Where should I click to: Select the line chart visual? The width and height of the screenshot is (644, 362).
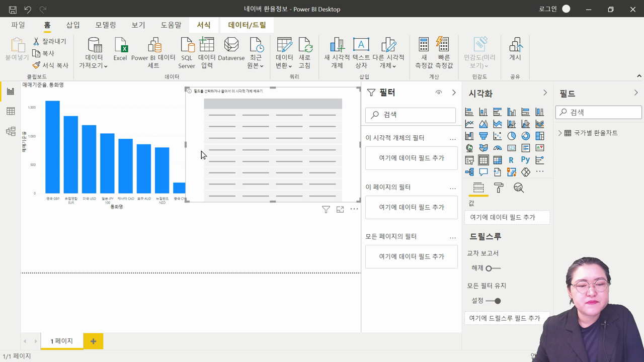pyautogui.click(x=469, y=124)
